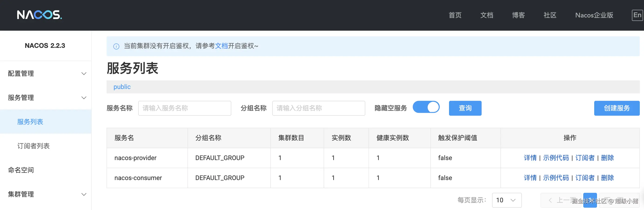Focus the 分组名称 input field

(x=319, y=108)
